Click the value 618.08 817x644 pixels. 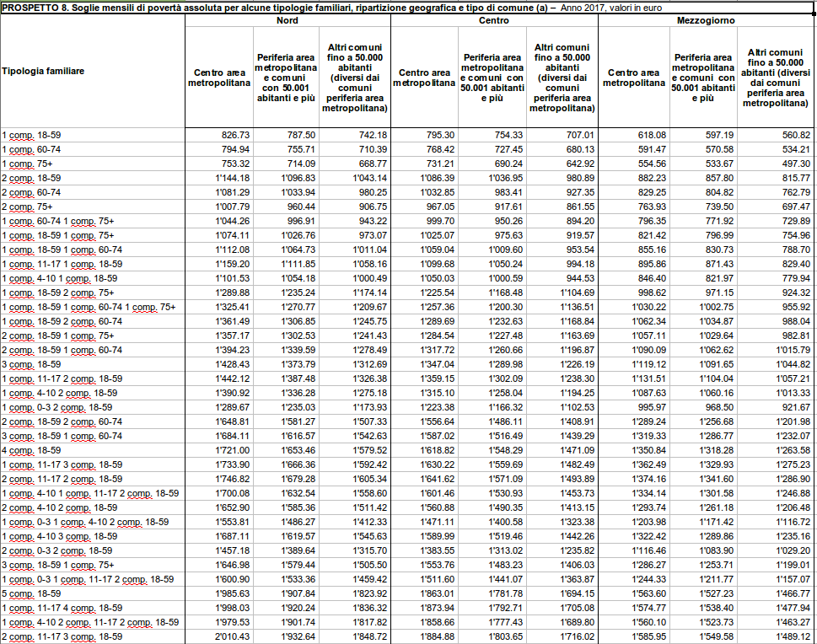click(652, 135)
